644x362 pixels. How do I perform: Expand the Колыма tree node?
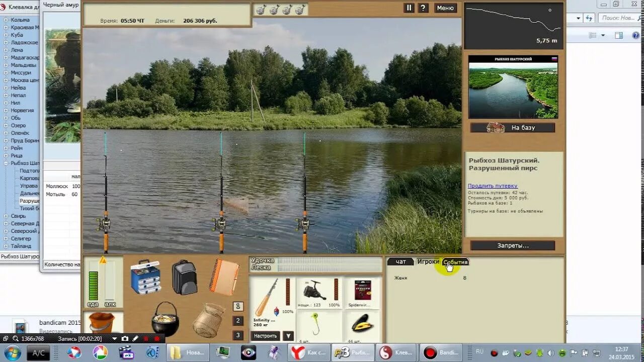coord(7,20)
